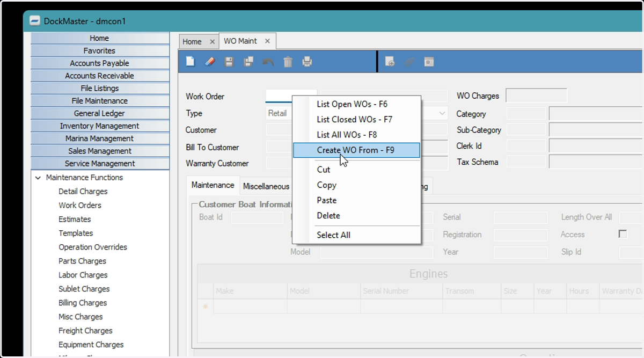The width and height of the screenshot is (644, 358).
Task: Open the Accounts Payable section
Action: tap(99, 63)
